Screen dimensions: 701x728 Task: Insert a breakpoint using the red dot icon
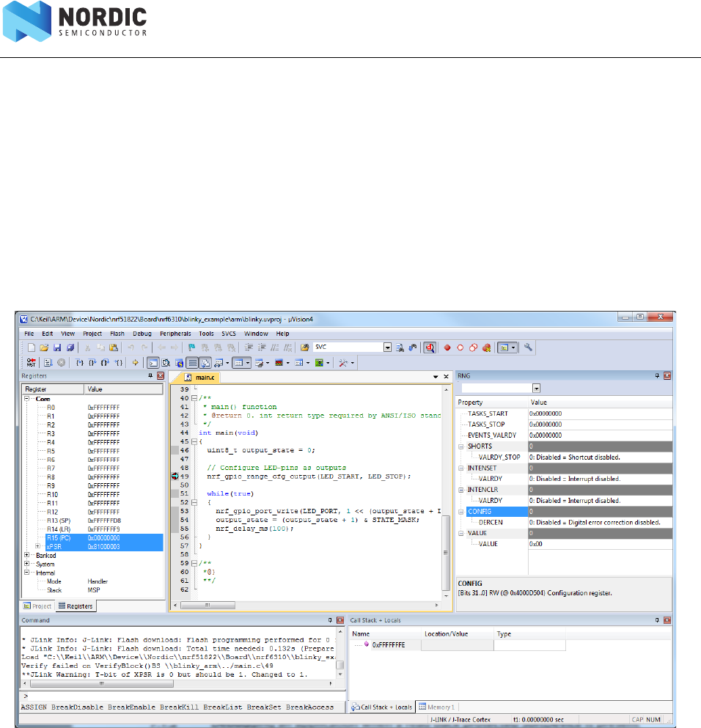click(447, 348)
